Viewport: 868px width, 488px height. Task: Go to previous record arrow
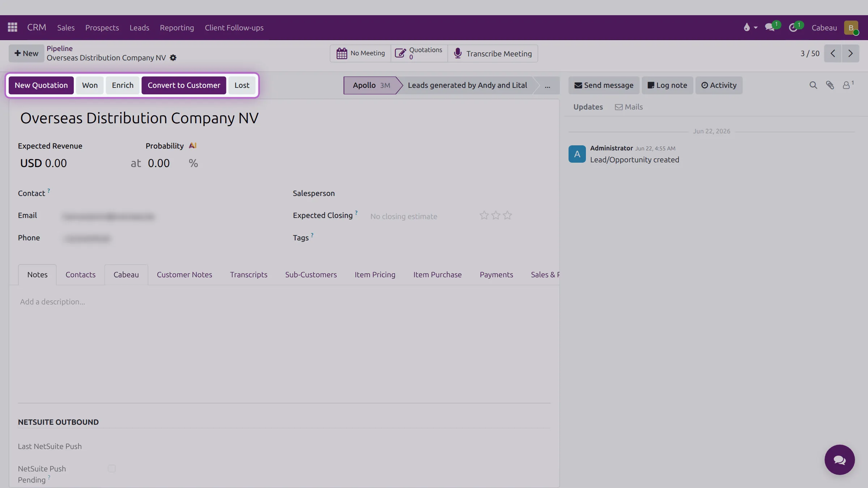[833, 53]
